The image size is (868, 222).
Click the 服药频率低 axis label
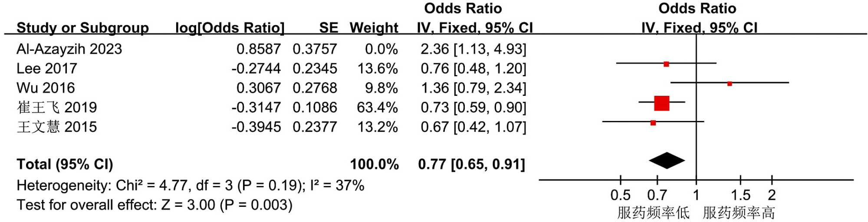point(653,213)
